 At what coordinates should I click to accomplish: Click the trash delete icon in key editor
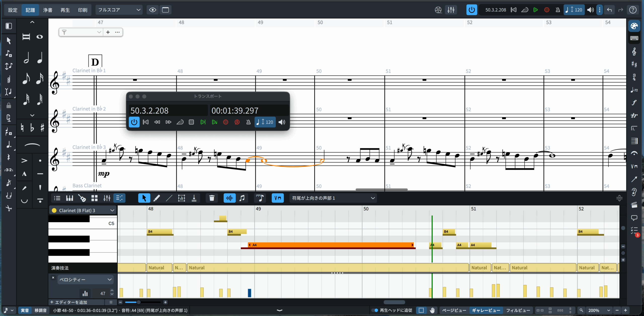coord(212,198)
